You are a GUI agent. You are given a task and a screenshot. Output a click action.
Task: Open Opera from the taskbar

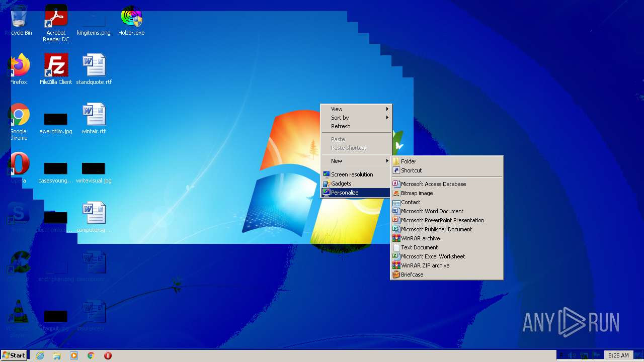(x=108, y=355)
